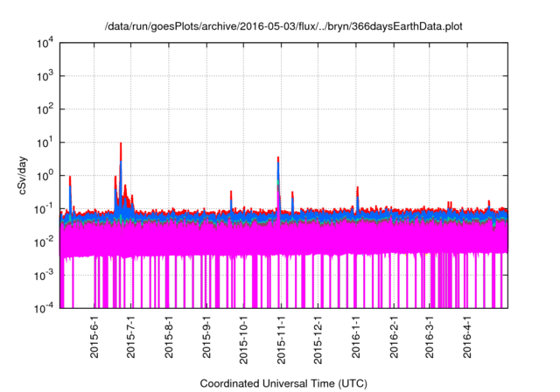
Task: Click the 2015-11-1 date tick label
Action: tap(281, 339)
